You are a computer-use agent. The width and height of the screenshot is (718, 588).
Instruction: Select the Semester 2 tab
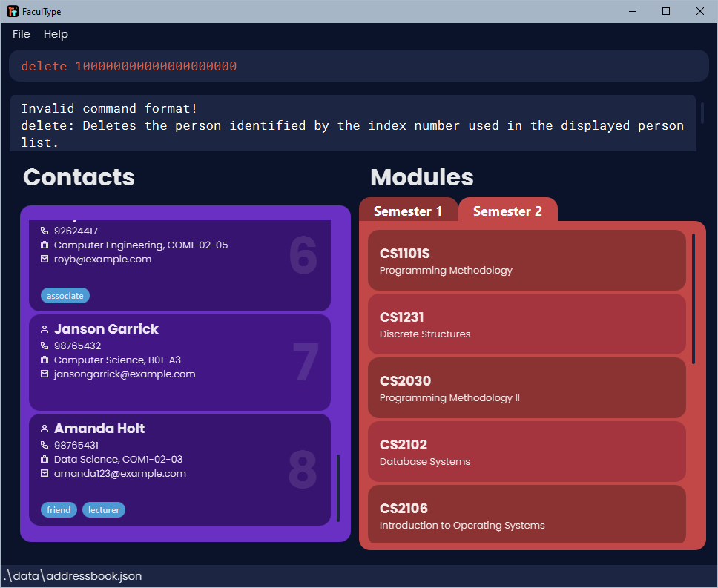click(x=507, y=211)
